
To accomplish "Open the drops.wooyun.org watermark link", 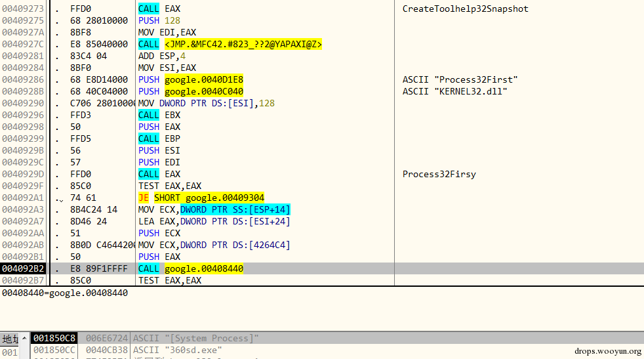I will (608, 351).
